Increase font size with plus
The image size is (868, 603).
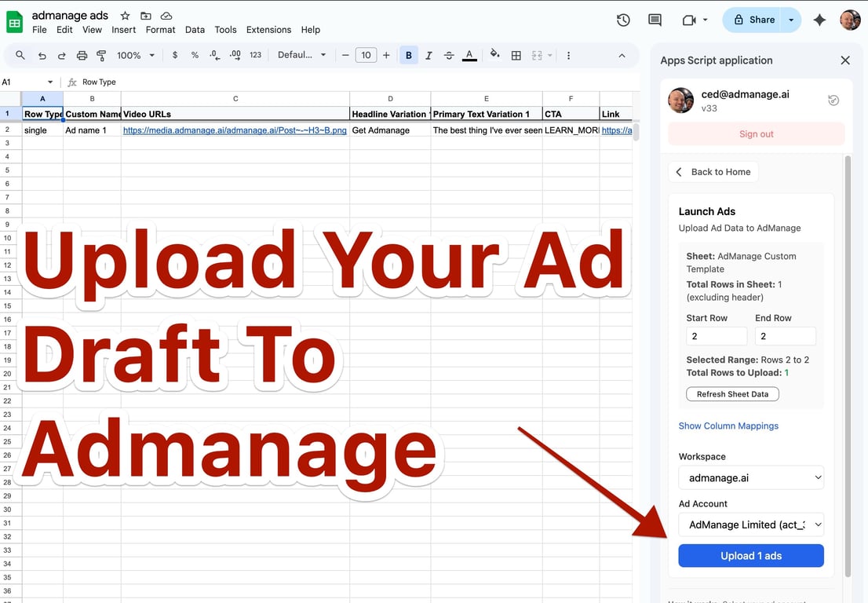386,56
